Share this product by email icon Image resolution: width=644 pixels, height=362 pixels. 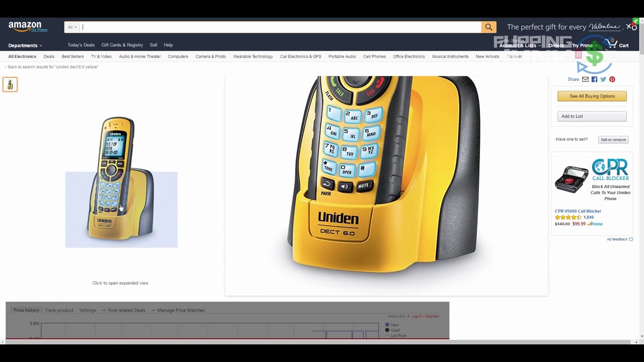[585, 79]
